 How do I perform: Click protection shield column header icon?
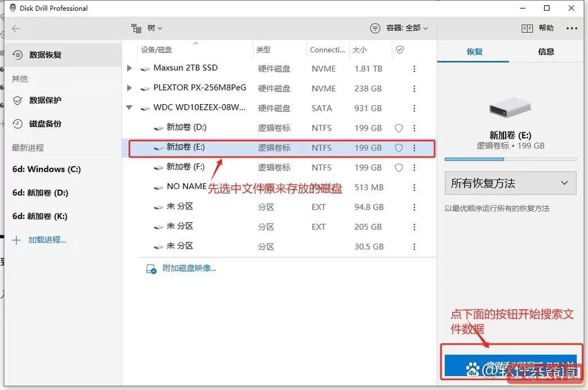click(400, 50)
